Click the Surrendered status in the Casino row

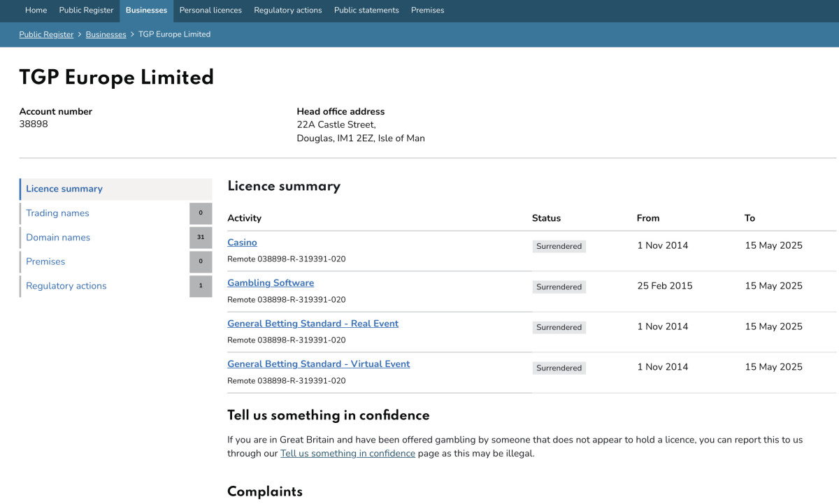pos(559,246)
